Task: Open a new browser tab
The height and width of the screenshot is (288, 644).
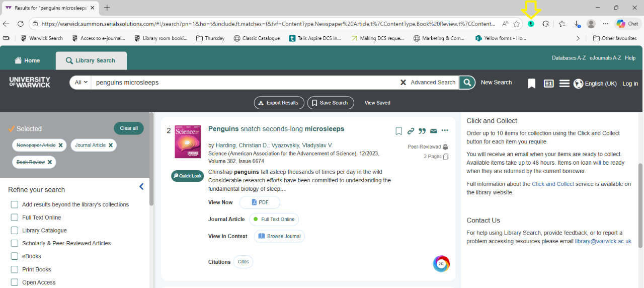Action: tap(107, 8)
